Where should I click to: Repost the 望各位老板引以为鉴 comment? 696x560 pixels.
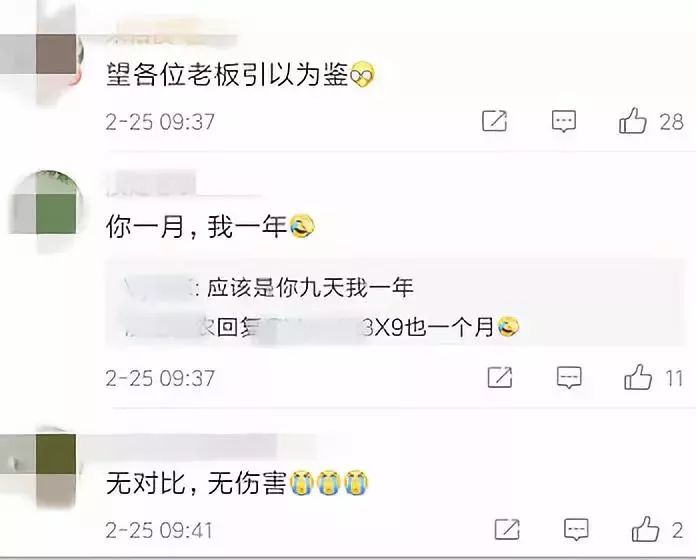point(494,121)
